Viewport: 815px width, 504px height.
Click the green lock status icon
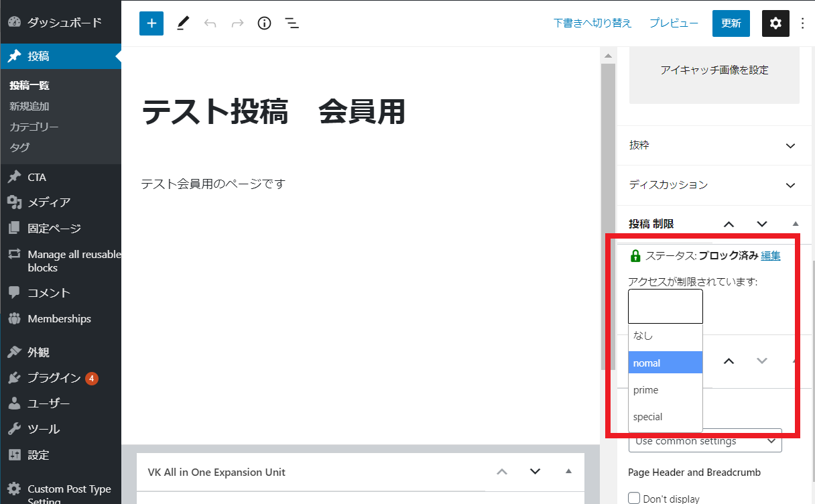(x=635, y=255)
